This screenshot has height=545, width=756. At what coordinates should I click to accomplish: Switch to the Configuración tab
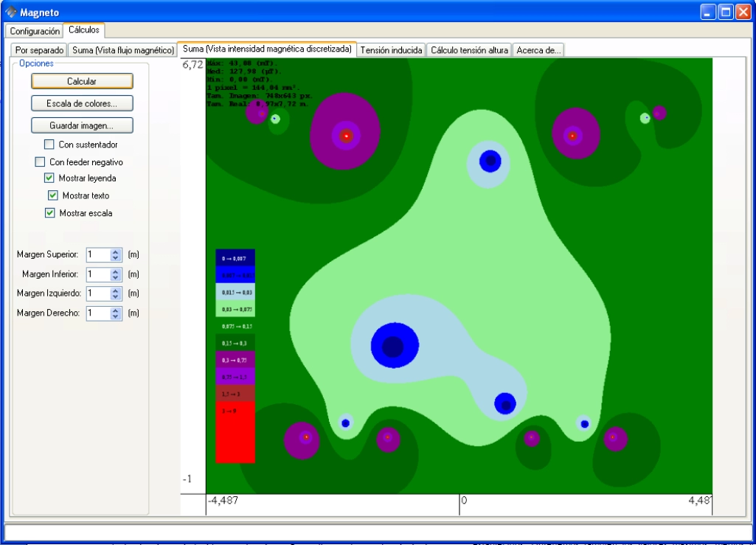click(35, 32)
